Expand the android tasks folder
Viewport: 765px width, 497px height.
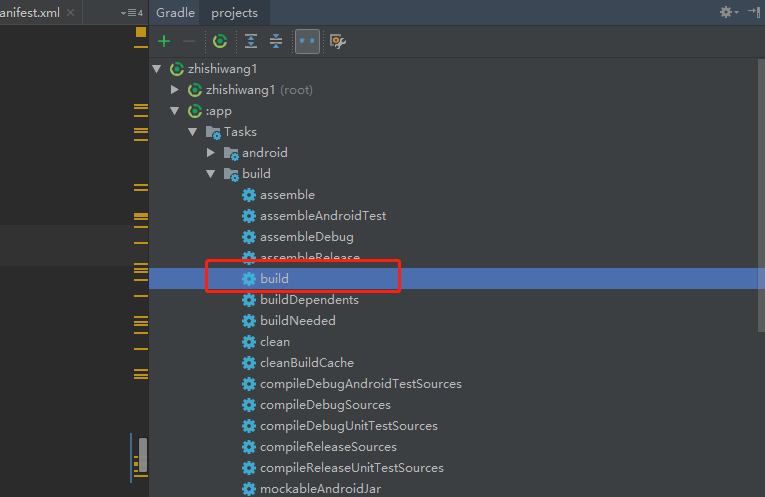point(211,153)
